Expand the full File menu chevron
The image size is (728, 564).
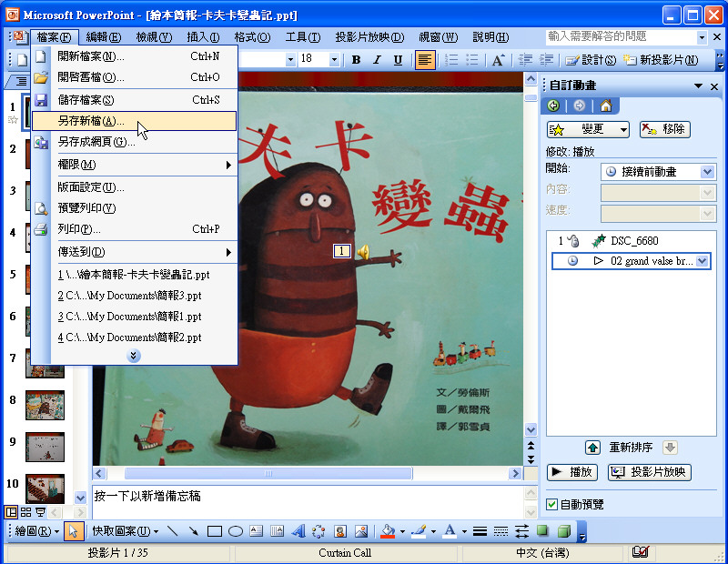tap(133, 356)
